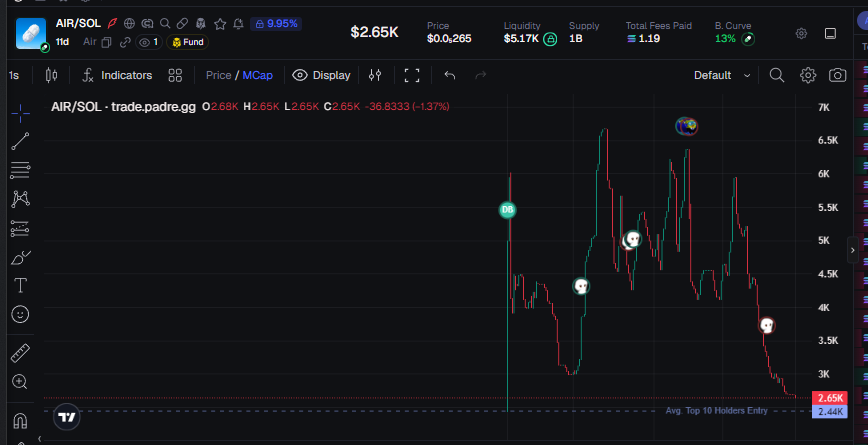Click the skull marker near 4.3K

click(x=581, y=286)
